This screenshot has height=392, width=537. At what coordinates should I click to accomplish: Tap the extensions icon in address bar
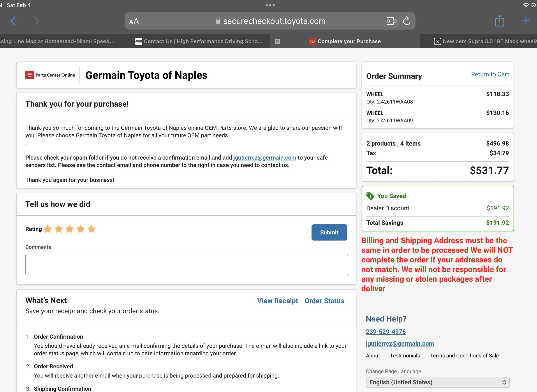[391, 21]
